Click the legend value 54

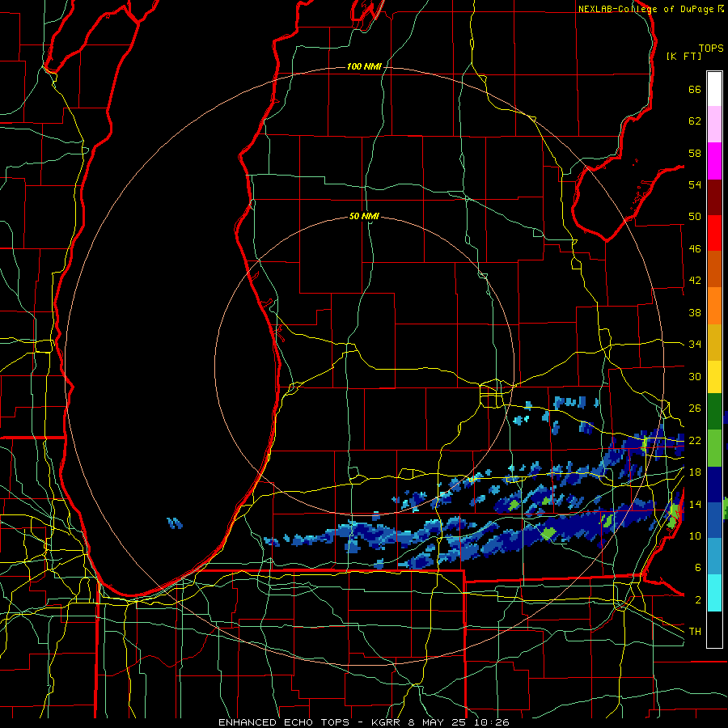(x=695, y=184)
